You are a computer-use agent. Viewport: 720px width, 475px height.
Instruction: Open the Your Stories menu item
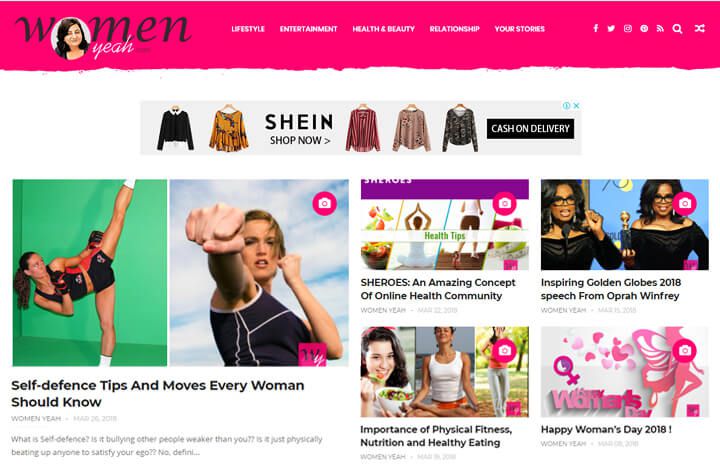519,29
